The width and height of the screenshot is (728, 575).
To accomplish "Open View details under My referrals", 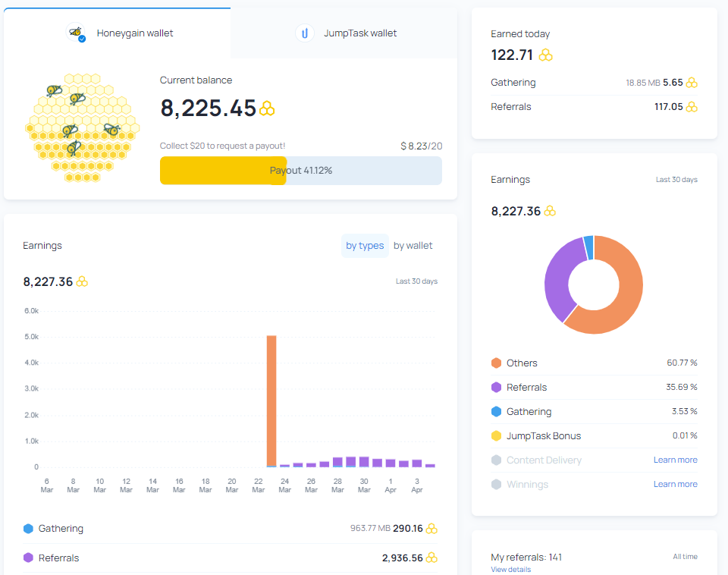I will click(510, 570).
